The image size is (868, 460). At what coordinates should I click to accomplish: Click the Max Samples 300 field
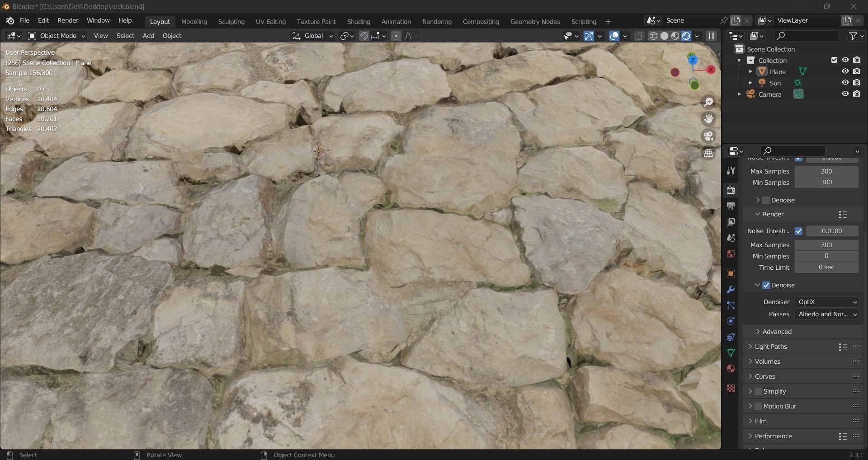point(826,244)
